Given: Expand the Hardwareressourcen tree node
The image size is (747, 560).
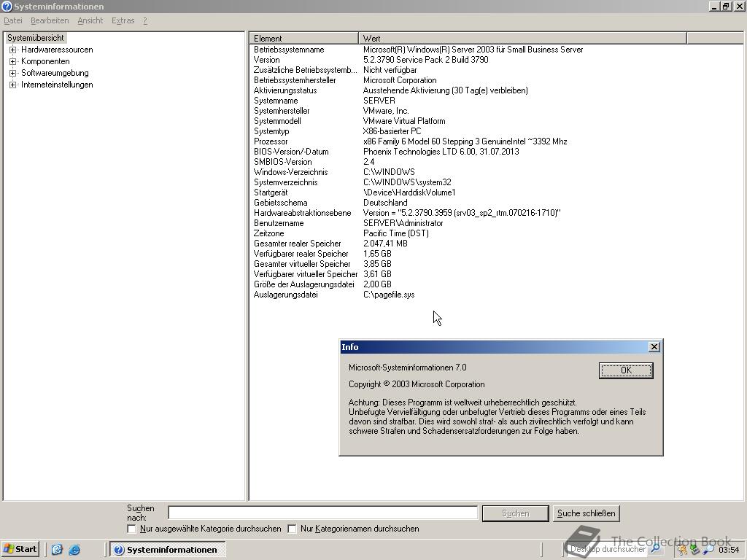Looking at the screenshot, I should click(13, 50).
